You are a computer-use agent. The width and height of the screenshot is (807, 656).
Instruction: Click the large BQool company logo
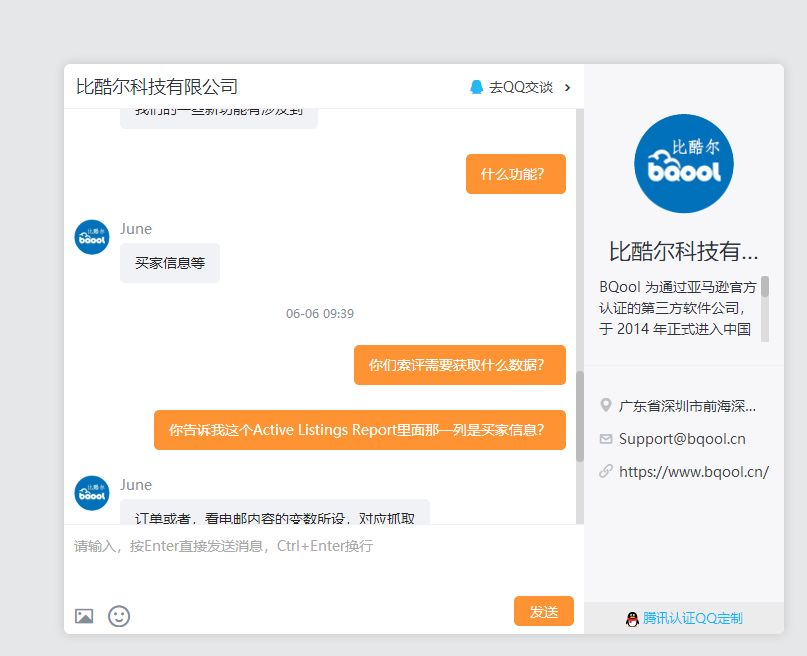pyautogui.click(x=683, y=163)
